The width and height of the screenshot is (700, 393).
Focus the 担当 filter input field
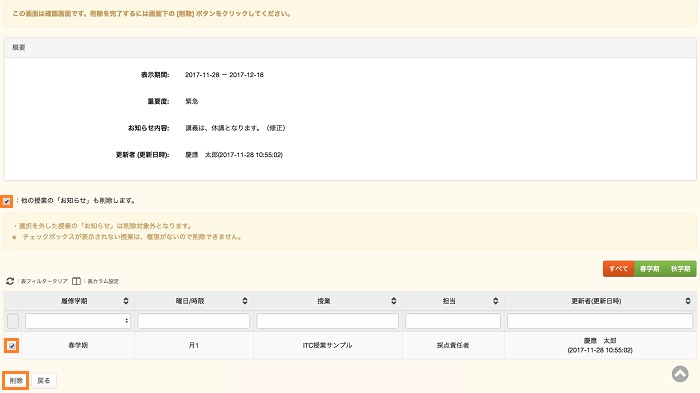click(453, 321)
